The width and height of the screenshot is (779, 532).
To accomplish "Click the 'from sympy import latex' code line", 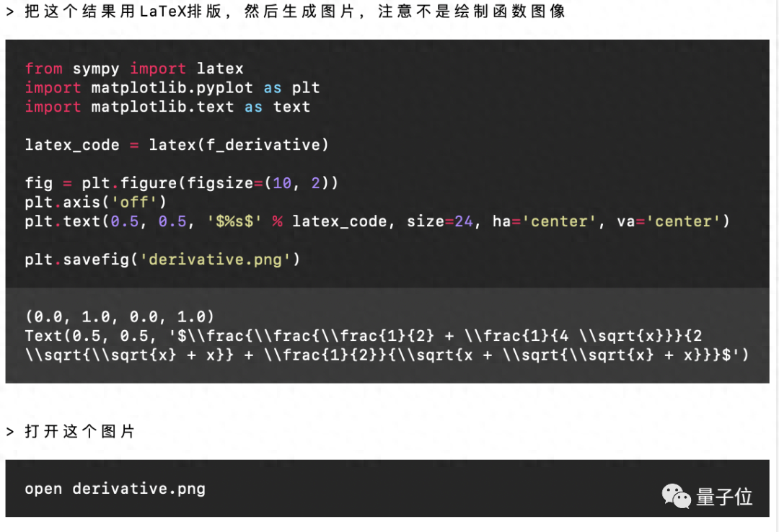I will (134, 68).
